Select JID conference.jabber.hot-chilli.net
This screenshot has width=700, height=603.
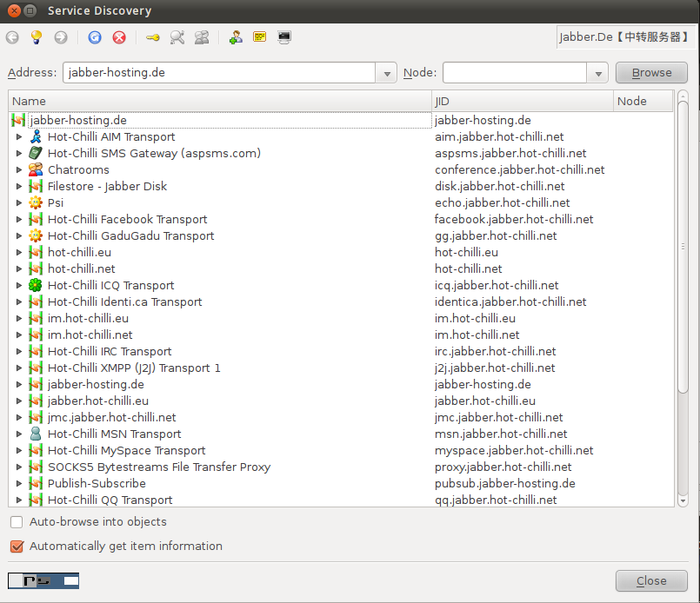[520, 169]
